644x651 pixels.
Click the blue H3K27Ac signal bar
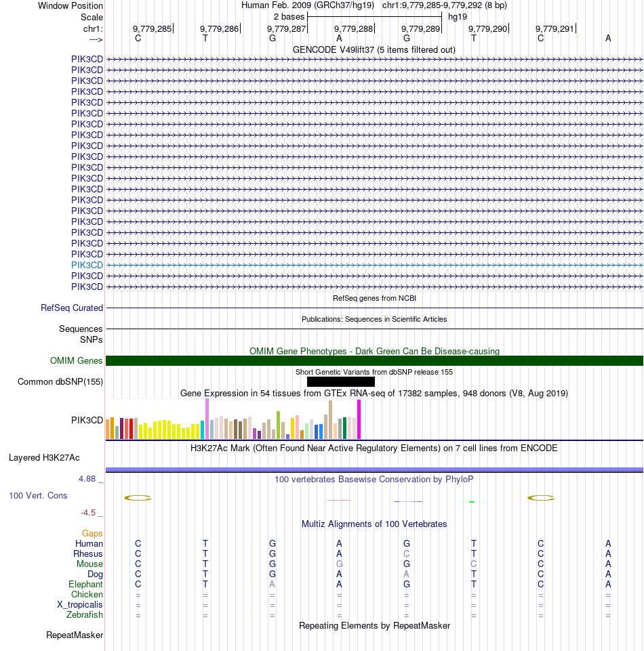(x=374, y=469)
